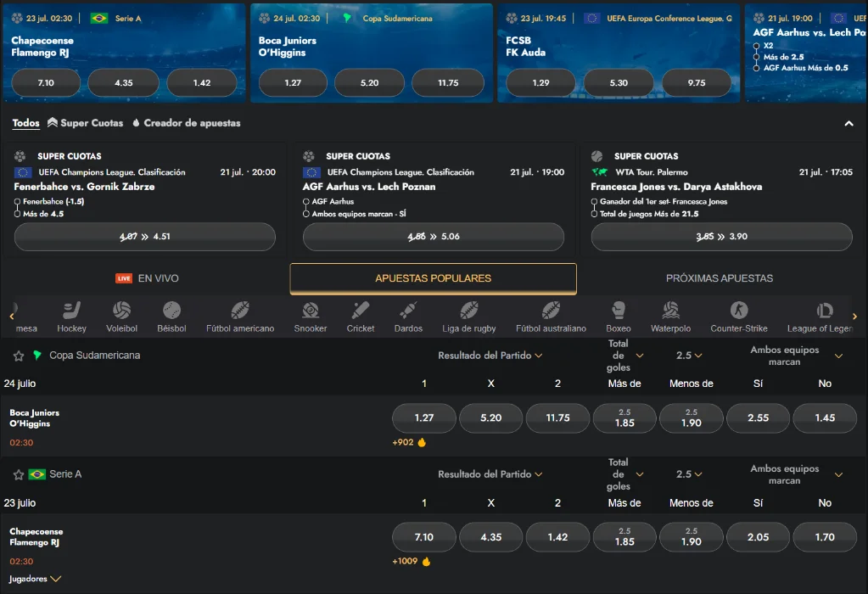Click the Copa Sudamericana league logo icon
This screenshot has height=594, width=868.
tap(37, 356)
